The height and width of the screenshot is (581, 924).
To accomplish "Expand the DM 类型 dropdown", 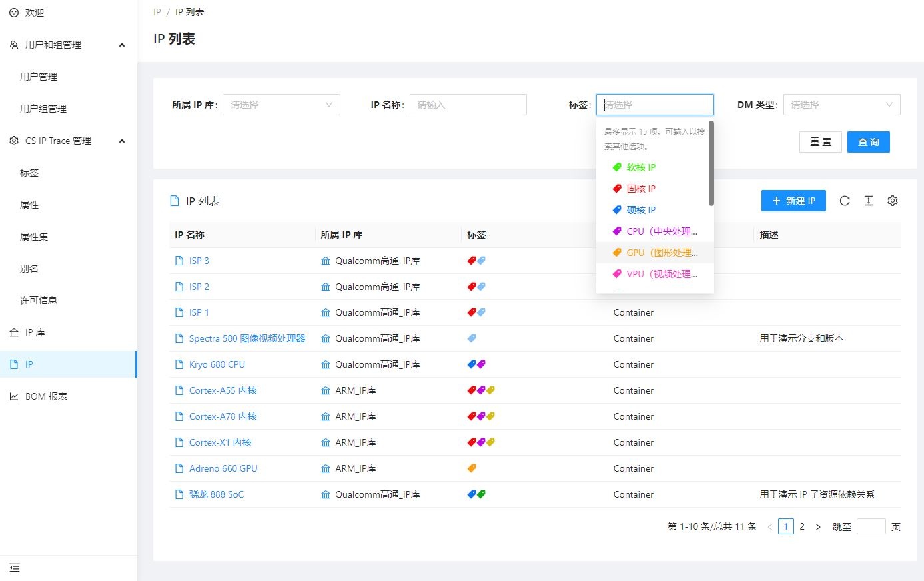I will [841, 105].
